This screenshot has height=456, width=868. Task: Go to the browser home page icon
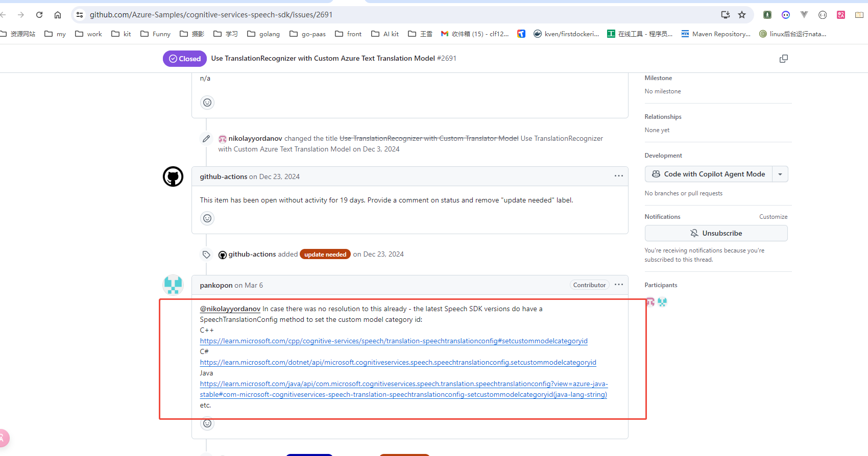(x=58, y=15)
